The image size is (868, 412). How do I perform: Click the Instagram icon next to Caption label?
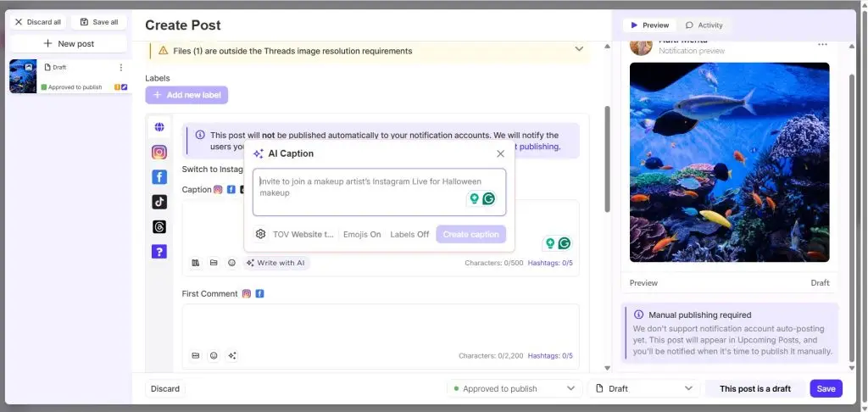coord(218,189)
